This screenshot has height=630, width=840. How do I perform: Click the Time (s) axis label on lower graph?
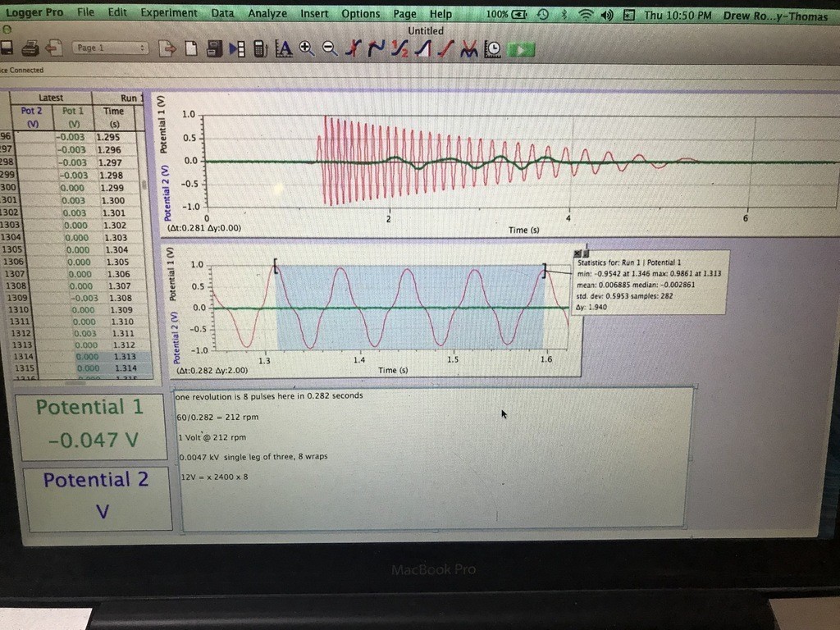tap(393, 370)
